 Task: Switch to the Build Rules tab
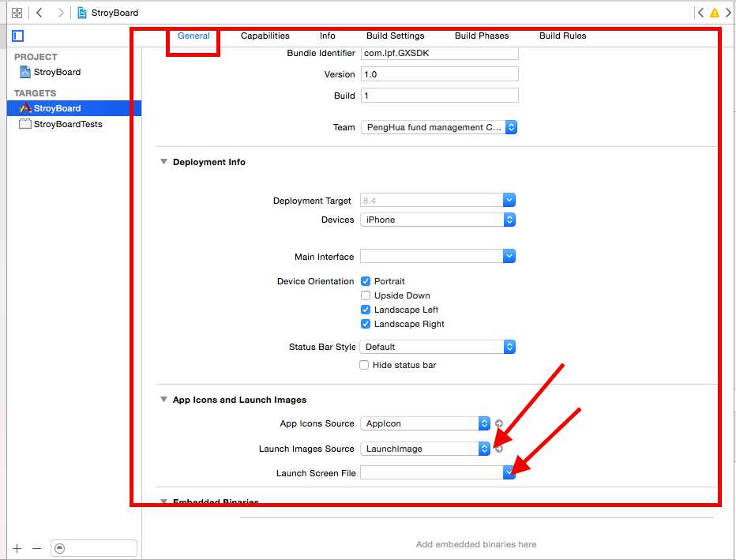(562, 36)
